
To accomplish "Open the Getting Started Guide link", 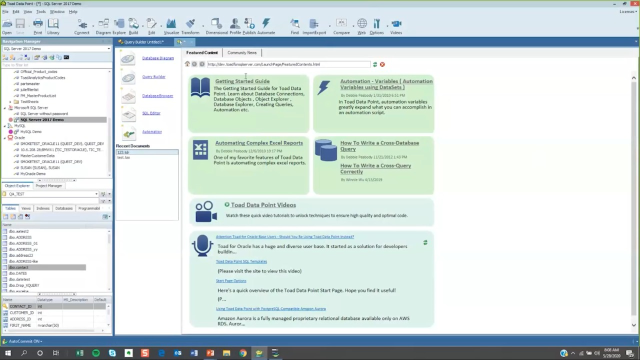I will (242, 81).
